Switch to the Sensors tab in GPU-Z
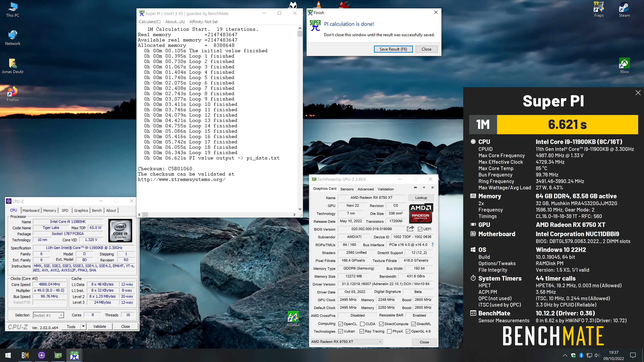 [x=347, y=189]
